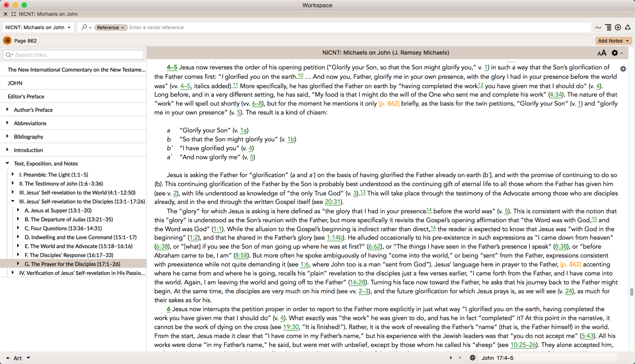Screen dimensions: 635x364
Task: Follow the 20:31 verse link
Action: tap(332, 202)
